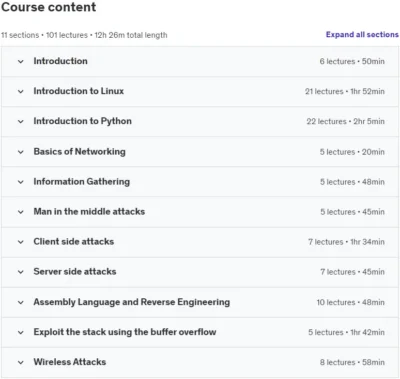This screenshot has width=400, height=379.
Task: Select the Wireless Attacks section title
Action: tap(70, 362)
